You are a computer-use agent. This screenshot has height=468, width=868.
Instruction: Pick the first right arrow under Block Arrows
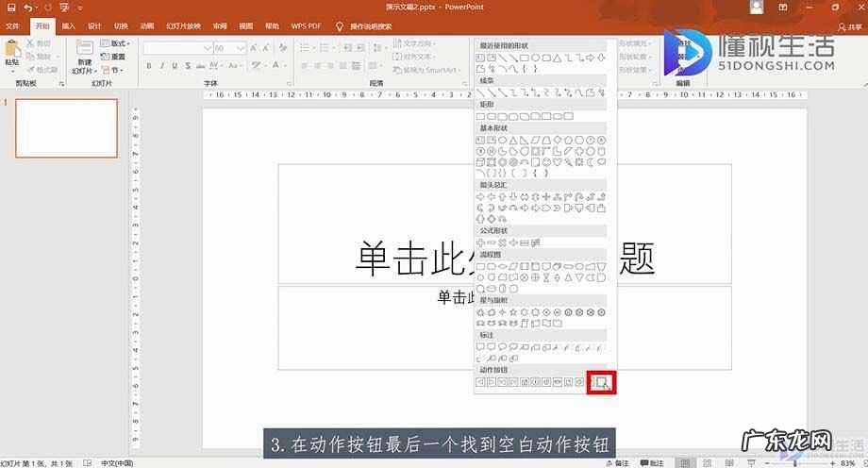tap(480, 196)
